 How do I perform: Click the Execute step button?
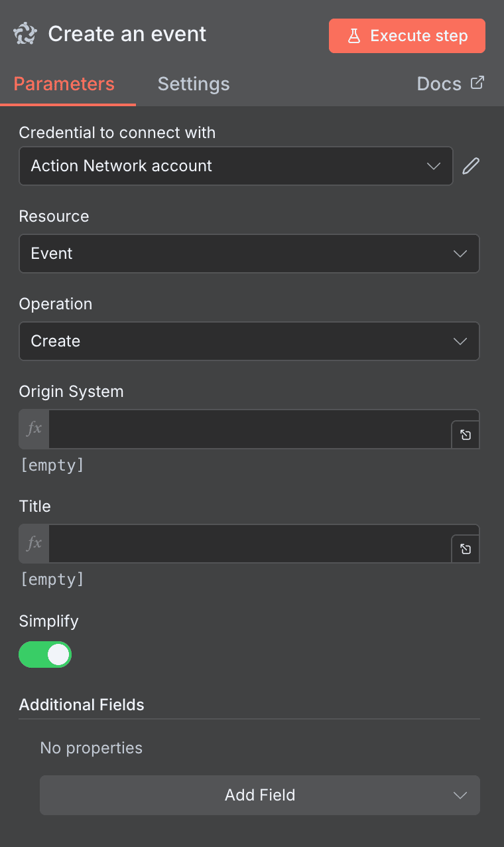[x=407, y=36]
